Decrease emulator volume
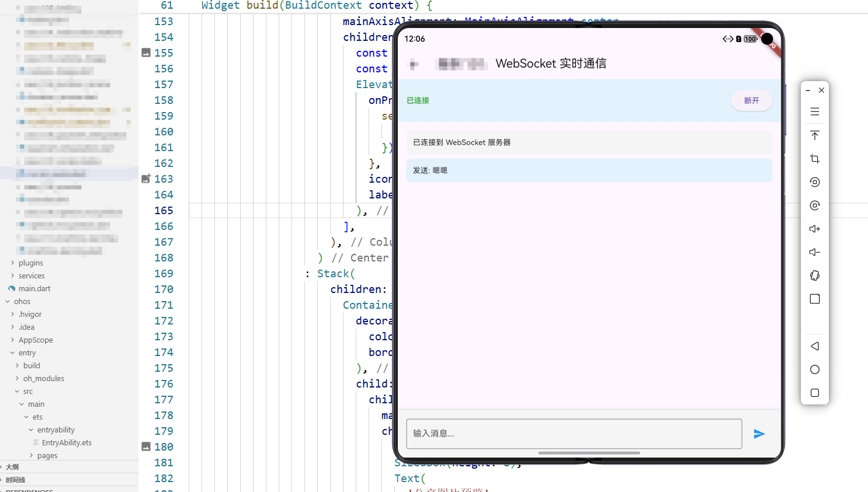Image resolution: width=868 pixels, height=492 pixels. click(x=815, y=252)
